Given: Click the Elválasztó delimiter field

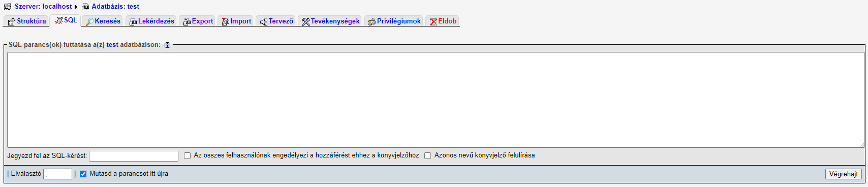Looking at the screenshot, I should (58, 174).
